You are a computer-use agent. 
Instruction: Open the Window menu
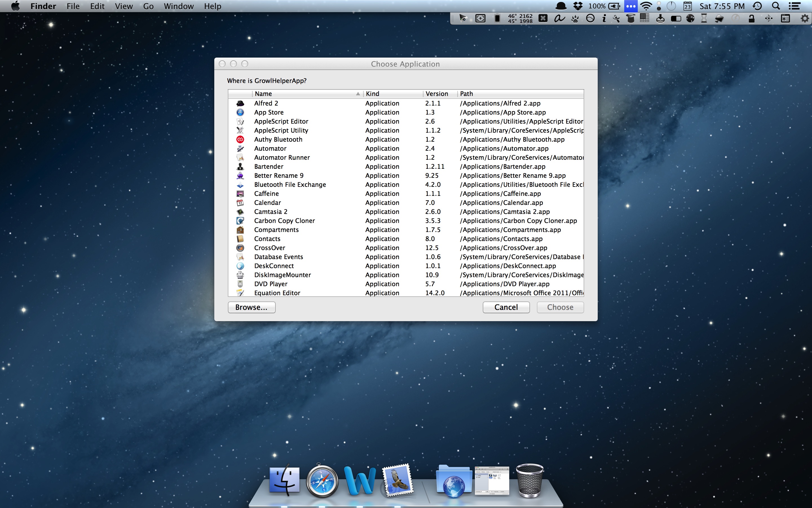click(x=179, y=6)
